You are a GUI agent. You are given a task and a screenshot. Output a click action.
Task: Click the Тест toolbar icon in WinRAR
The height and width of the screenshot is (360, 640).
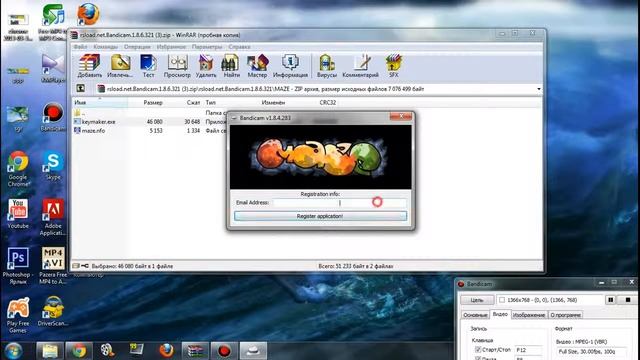pyautogui.click(x=148, y=66)
